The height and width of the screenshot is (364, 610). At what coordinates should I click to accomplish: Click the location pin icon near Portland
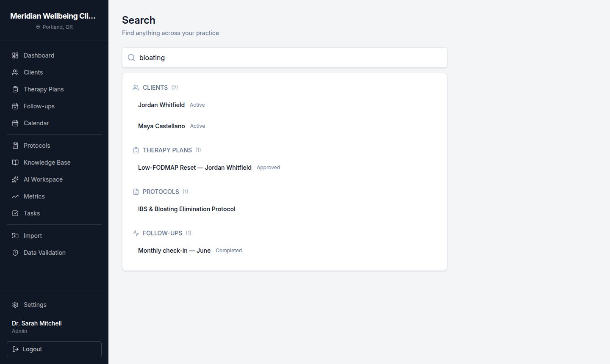point(38,27)
